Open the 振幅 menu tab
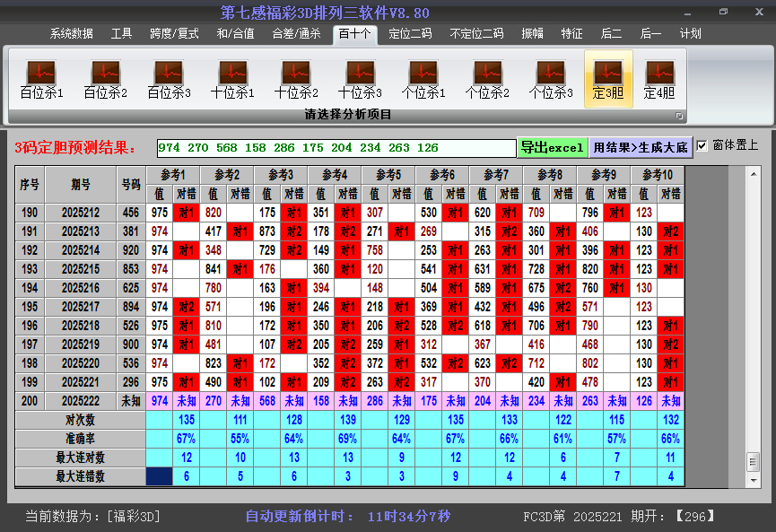The width and height of the screenshot is (776, 532). (x=532, y=34)
